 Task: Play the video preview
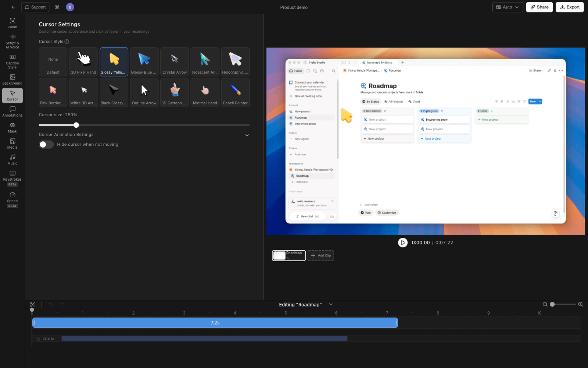click(x=403, y=243)
